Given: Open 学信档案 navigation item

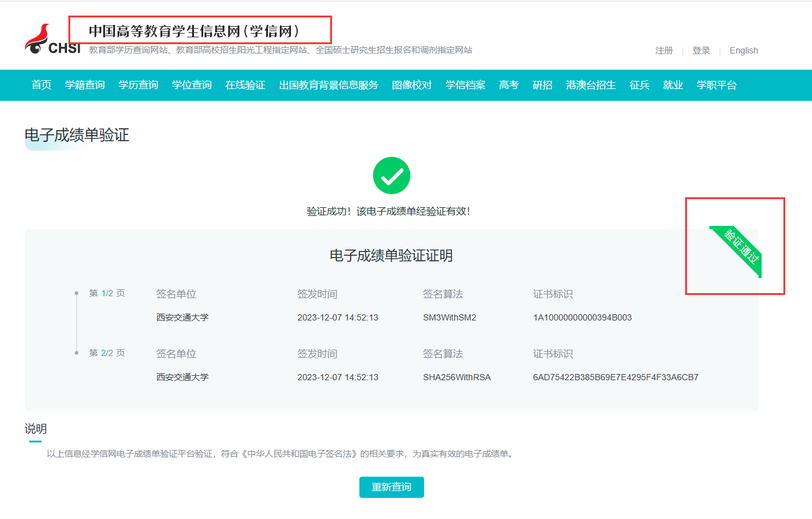Looking at the screenshot, I should (466, 85).
